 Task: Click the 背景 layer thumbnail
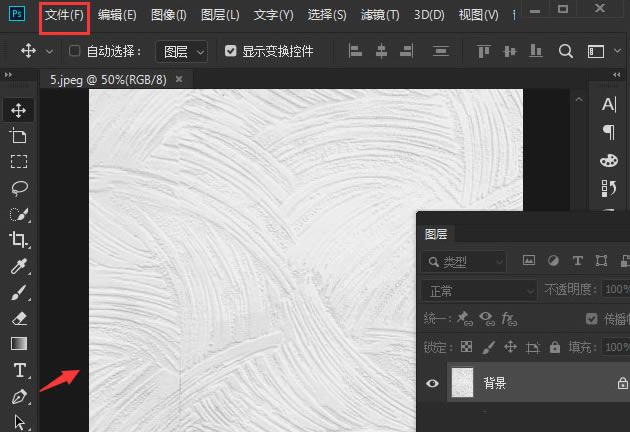point(462,383)
